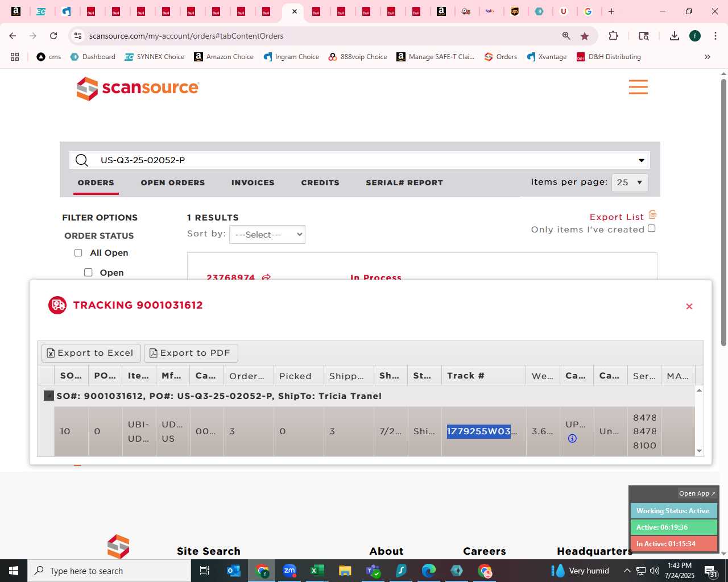Viewport: 728px width, 582px height.
Task: Open the Sort by dropdown
Action: [x=267, y=235]
